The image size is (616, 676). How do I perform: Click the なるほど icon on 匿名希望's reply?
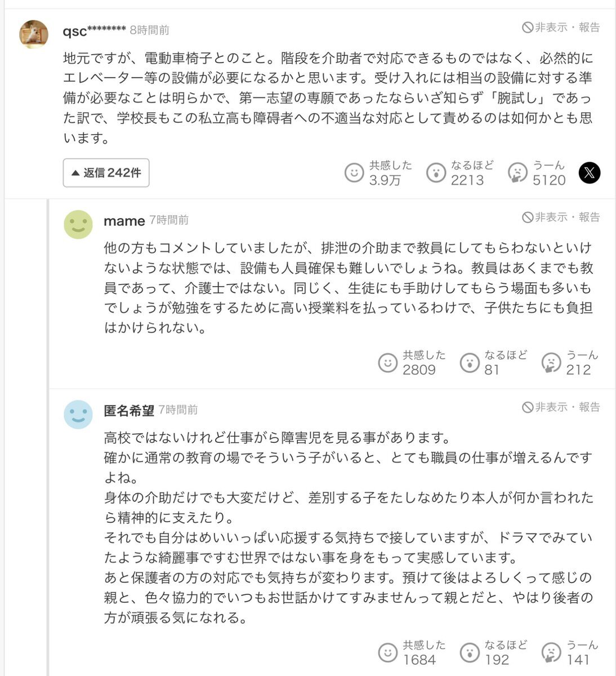(470, 652)
